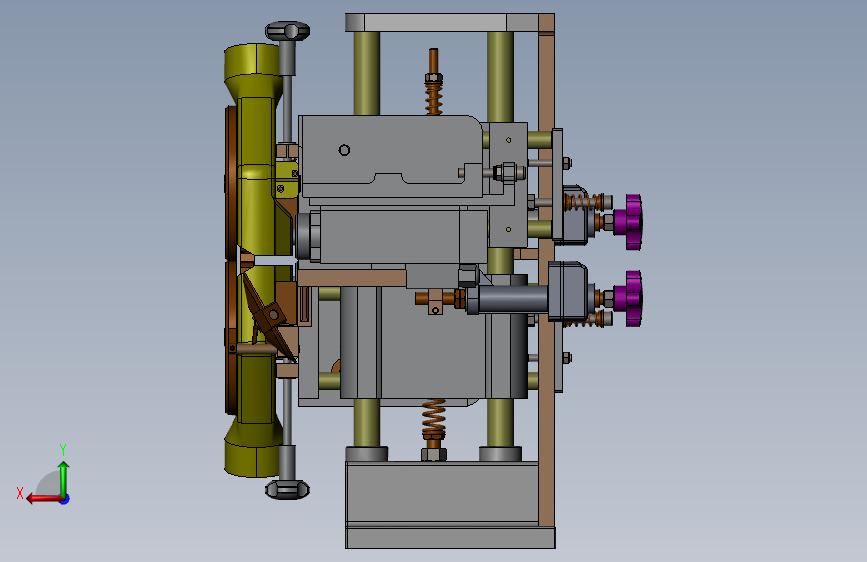Click the "X" axis label text

click(20, 493)
